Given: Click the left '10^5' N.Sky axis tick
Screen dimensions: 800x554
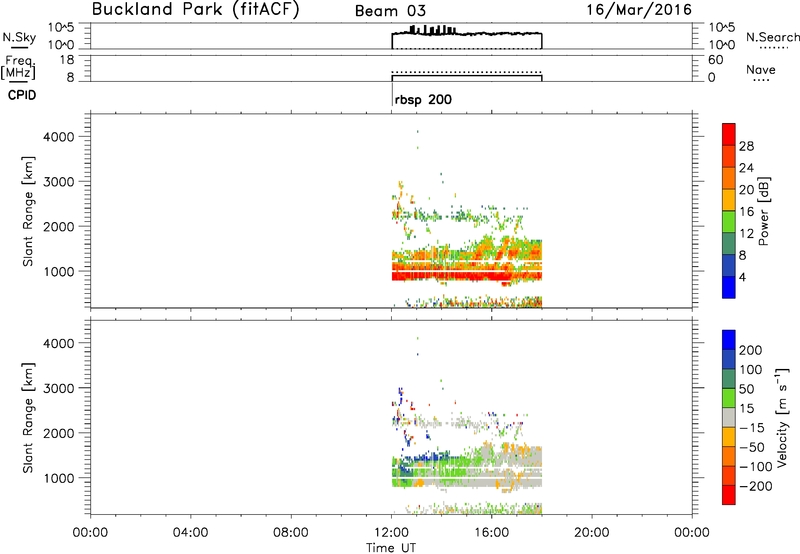Looking at the screenshot, I should 61,28.
